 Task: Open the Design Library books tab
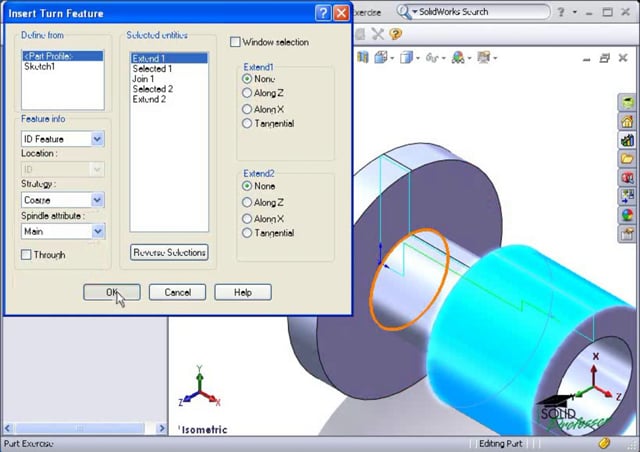click(x=627, y=140)
